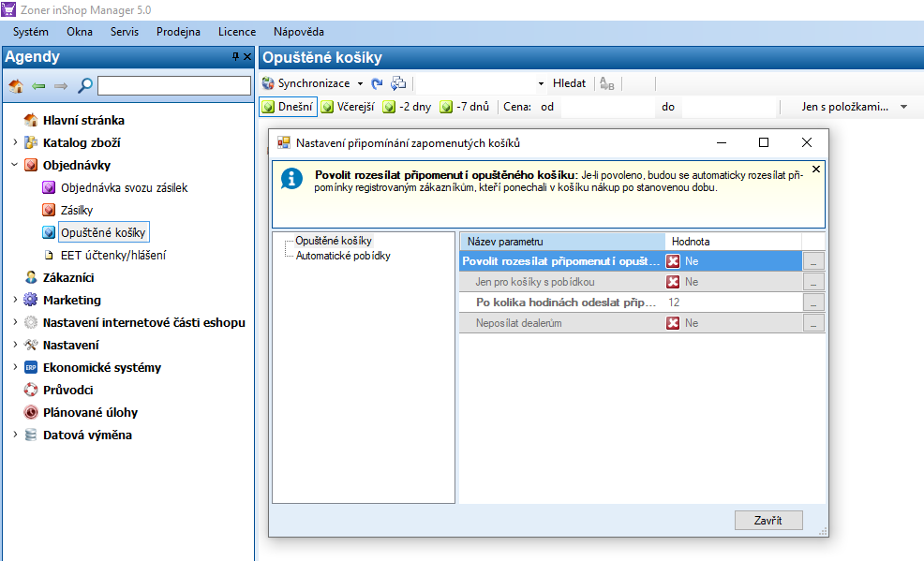Collapse the Objednávky tree node
This screenshot has width=924, height=561.
click(15, 166)
